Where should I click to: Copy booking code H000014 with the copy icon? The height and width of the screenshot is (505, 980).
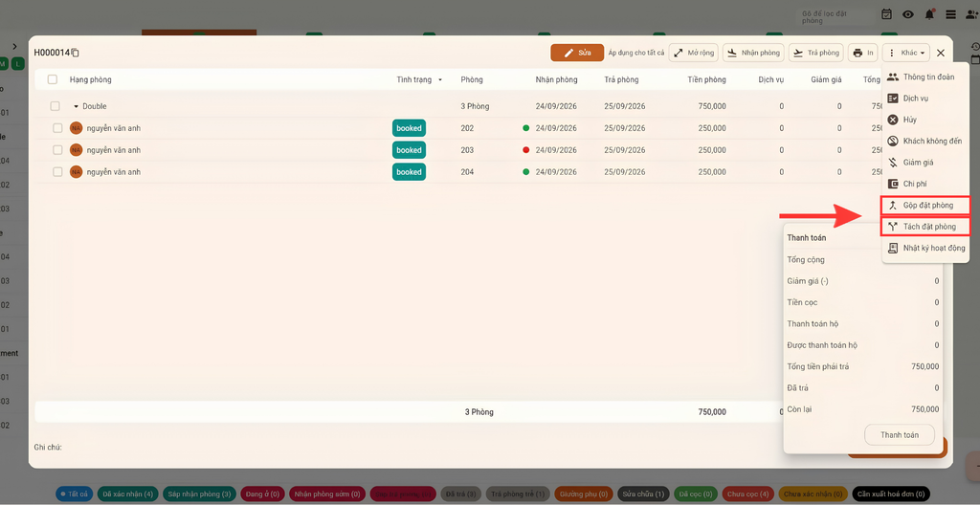pyautogui.click(x=75, y=54)
